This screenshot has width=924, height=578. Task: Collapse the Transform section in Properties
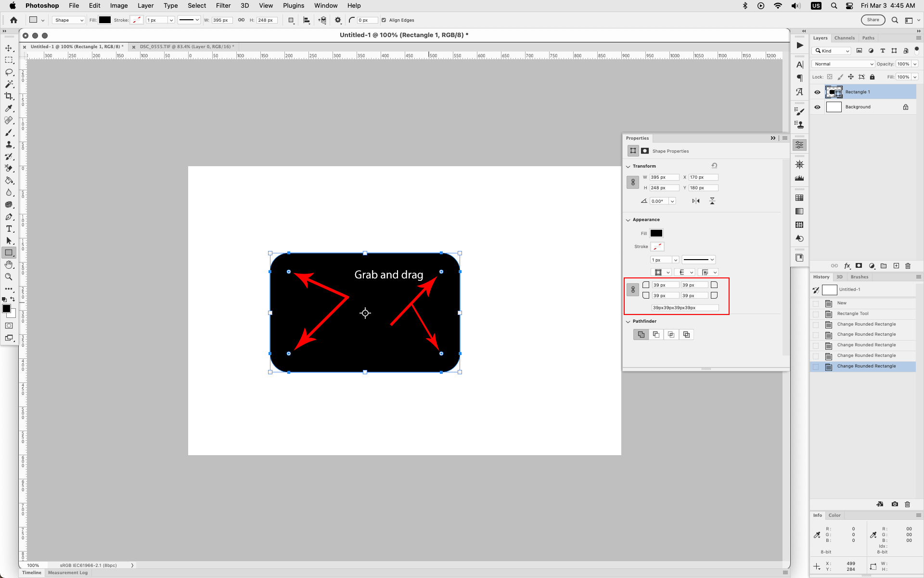629,166
